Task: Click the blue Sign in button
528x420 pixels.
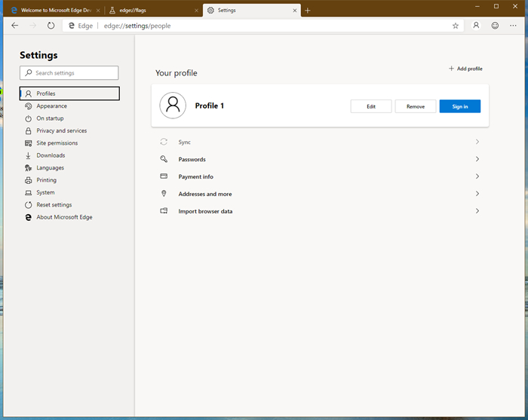Action: coord(460,106)
